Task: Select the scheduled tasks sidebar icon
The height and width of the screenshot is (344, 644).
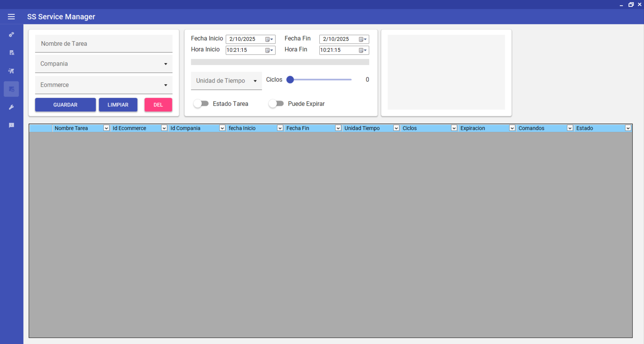Action: point(11,89)
